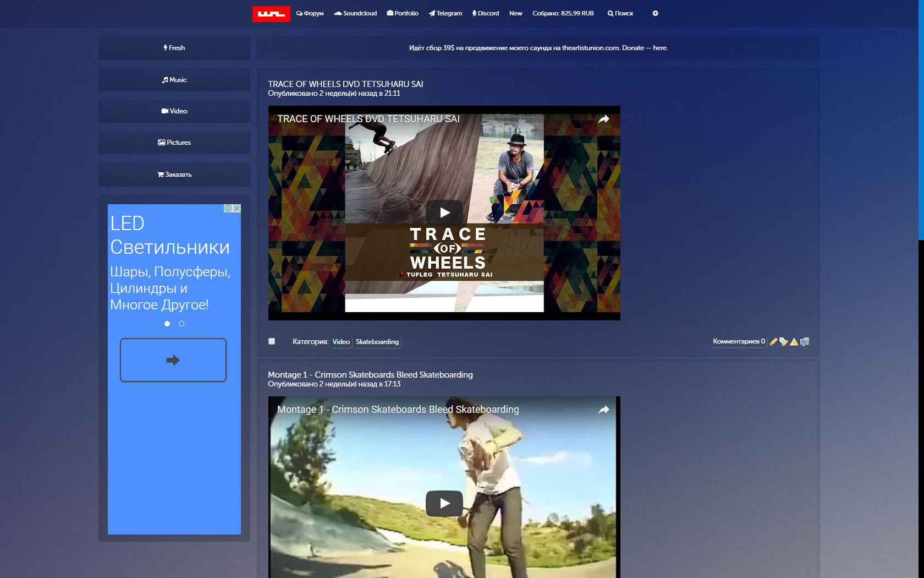This screenshot has width=924, height=578.
Task: Open the Skateboarding category tag
Action: click(x=377, y=342)
